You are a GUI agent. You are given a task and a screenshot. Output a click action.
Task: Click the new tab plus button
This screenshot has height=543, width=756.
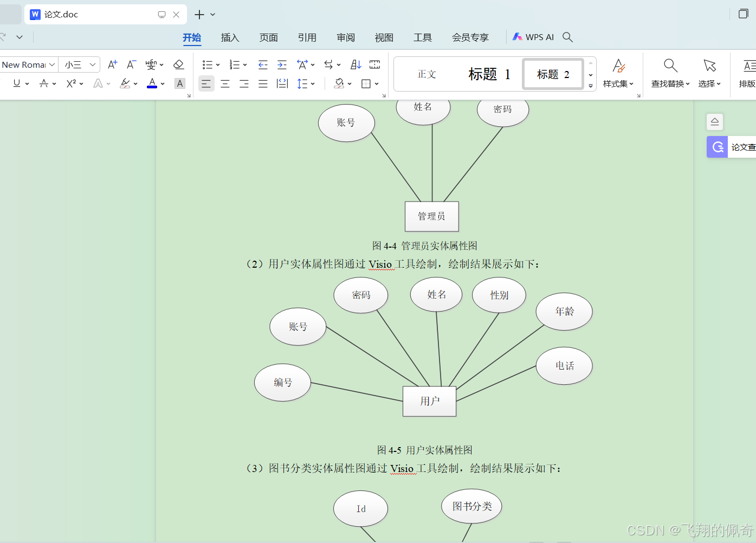199,15
